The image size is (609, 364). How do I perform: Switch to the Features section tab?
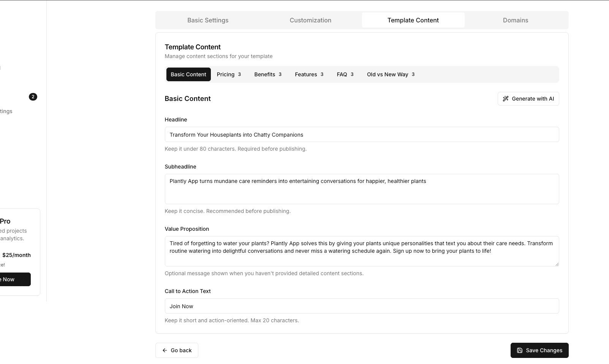[x=309, y=74]
